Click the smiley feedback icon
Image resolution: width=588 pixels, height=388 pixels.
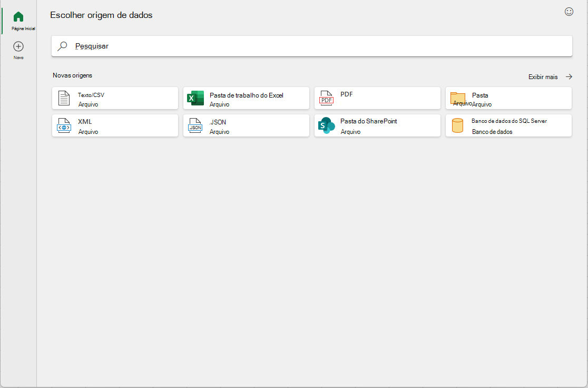569,12
